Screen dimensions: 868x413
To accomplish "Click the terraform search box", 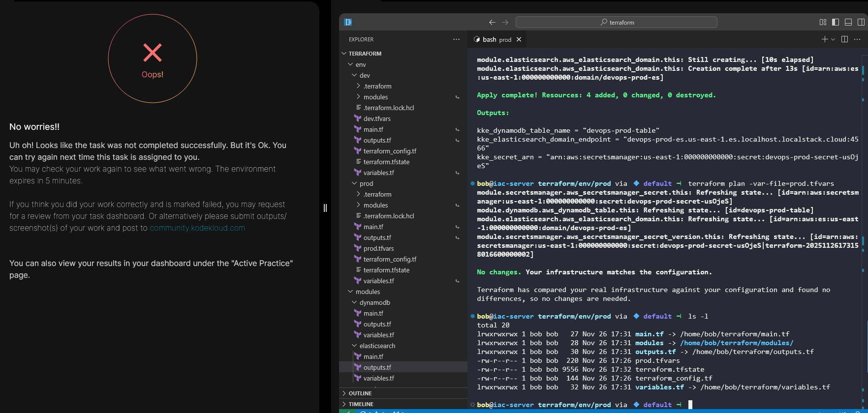I will coord(616,22).
